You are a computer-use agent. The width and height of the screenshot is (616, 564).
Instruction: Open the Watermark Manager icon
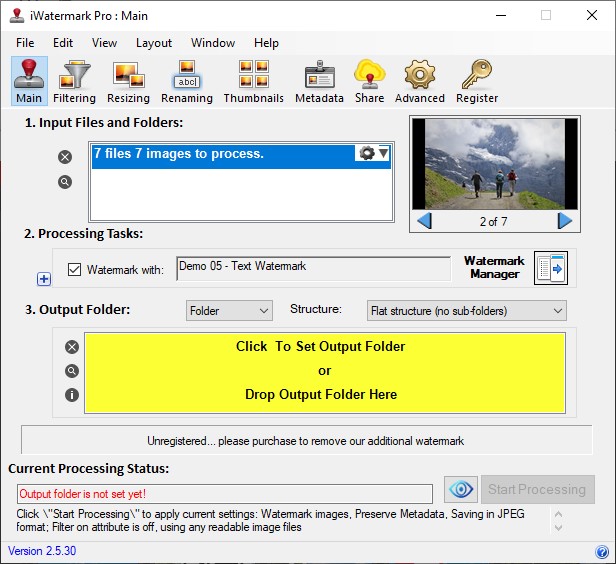(x=551, y=268)
